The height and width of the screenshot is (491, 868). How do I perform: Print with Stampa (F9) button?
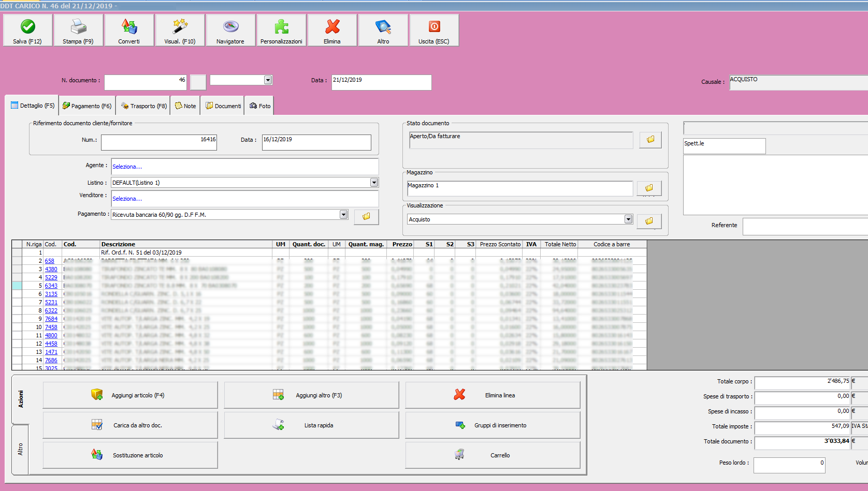pyautogui.click(x=78, y=30)
